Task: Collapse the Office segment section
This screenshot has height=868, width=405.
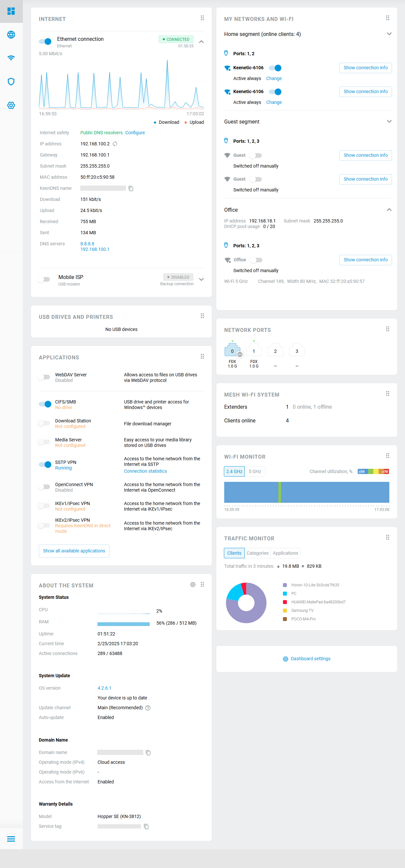Action: coord(389,210)
